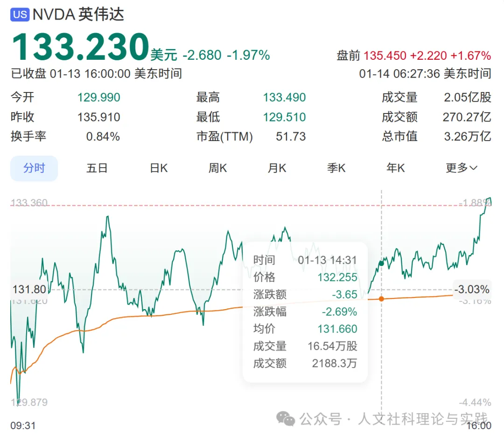Click the orange average-price crosshair dot
Viewport: 504px width, 439px height.
point(382,299)
